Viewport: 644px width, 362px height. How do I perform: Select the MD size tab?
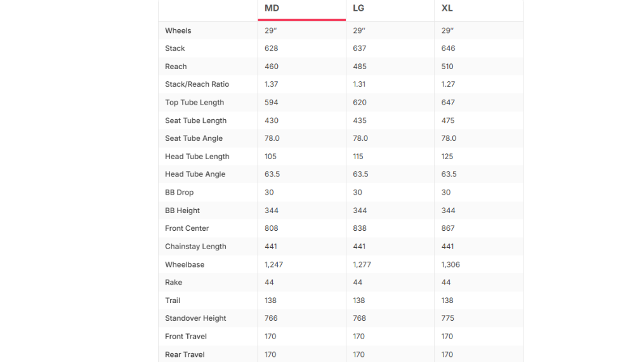tap(301, 9)
